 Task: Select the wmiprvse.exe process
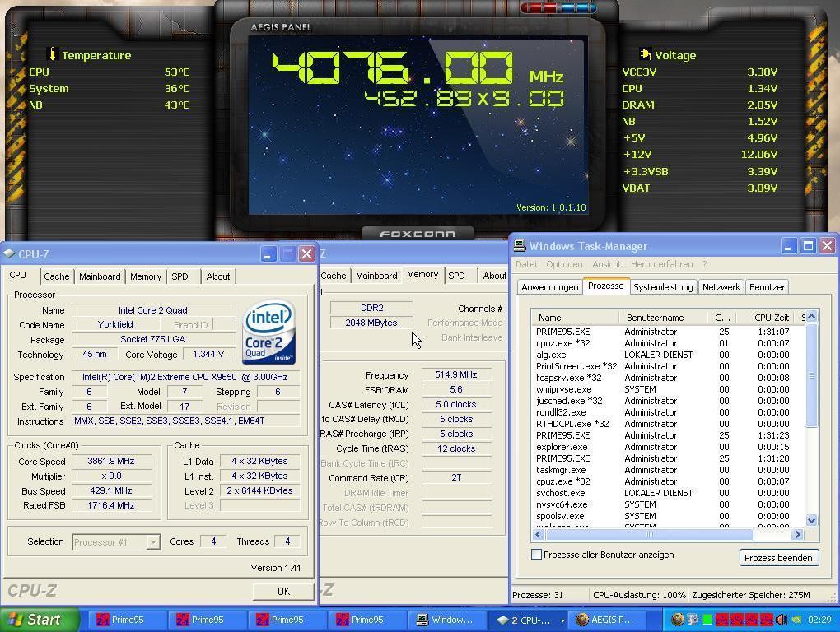coord(668,389)
